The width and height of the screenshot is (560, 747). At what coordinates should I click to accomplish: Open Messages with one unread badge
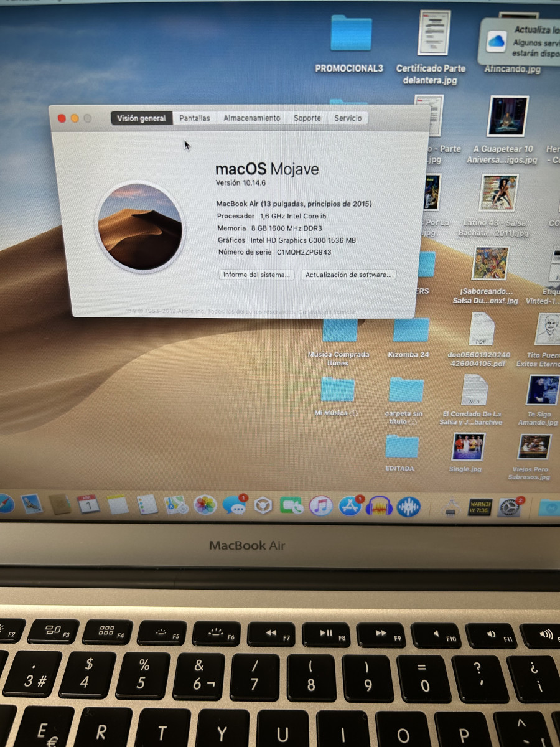tap(235, 505)
